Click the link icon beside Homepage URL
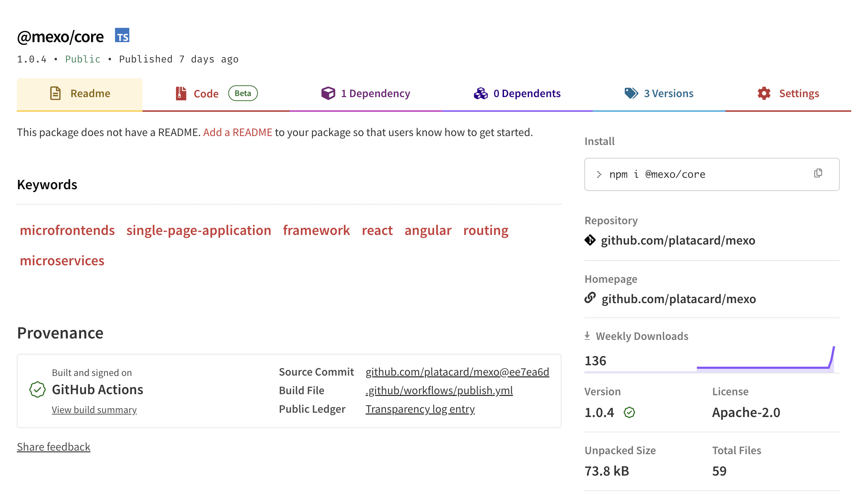The image size is (868, 492). point(590,298)
